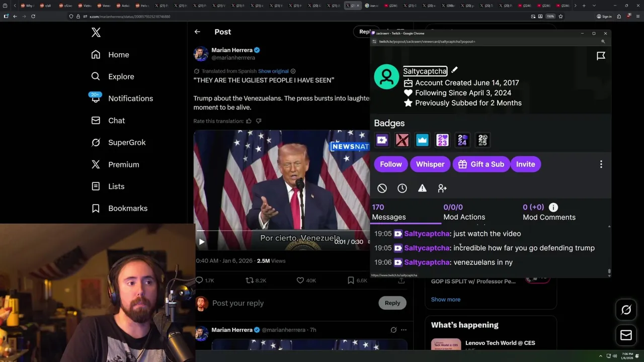Click the system clock in the taskbar
Image resolution: width=644 pixels, height=362 pixels.
point(627,356)
